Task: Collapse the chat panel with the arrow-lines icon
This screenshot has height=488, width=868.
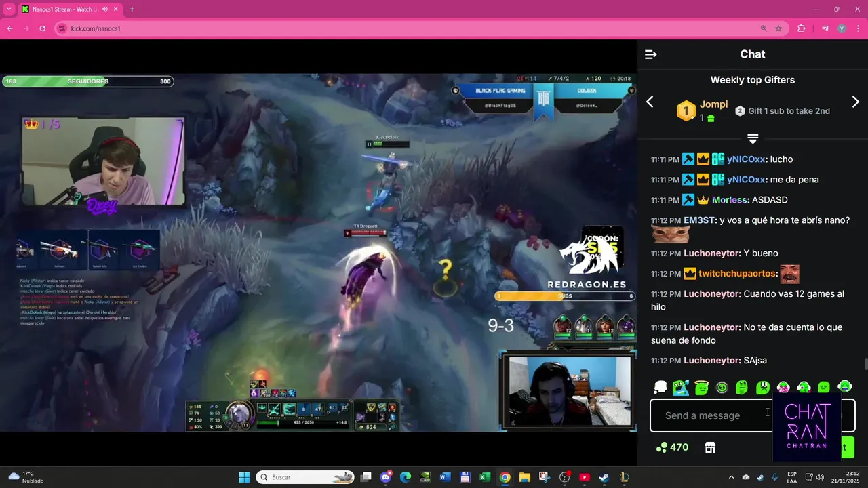Action: [650, 54]
